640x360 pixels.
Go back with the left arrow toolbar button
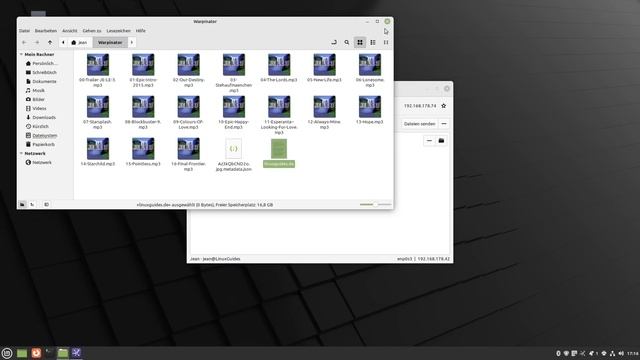click(24, 42)
